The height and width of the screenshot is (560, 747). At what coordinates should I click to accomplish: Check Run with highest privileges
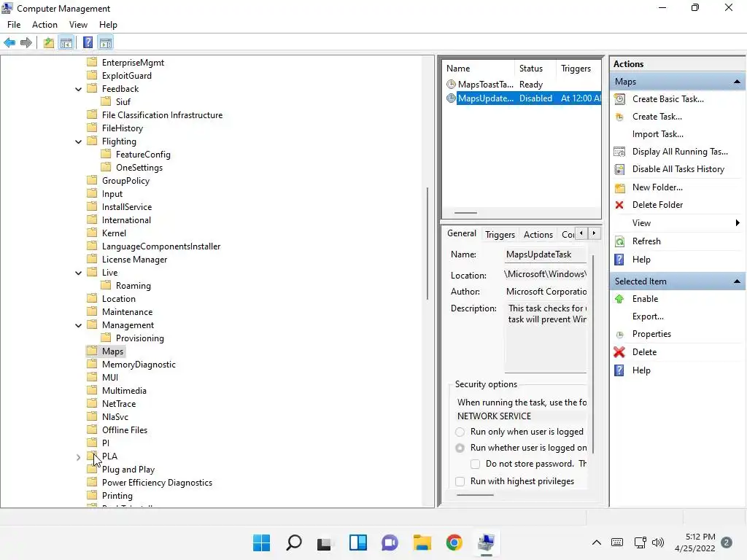coord(460,481)
